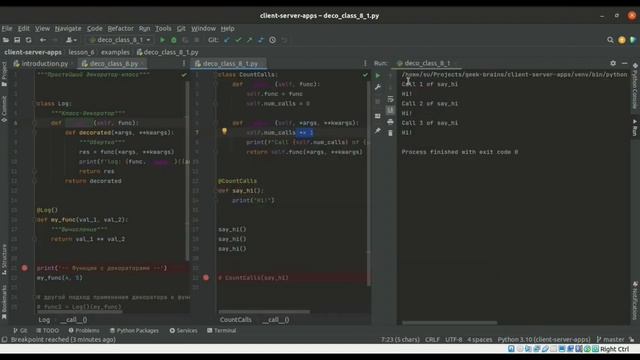Click the 7:23 caret position in status bar
The height and width of the screenshot is (360, 640).
(400, 340)
